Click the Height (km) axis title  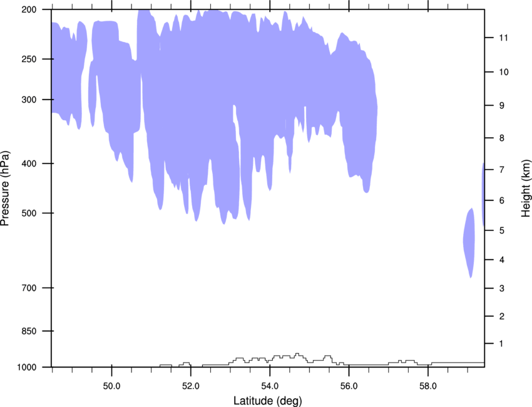point(526,188)
